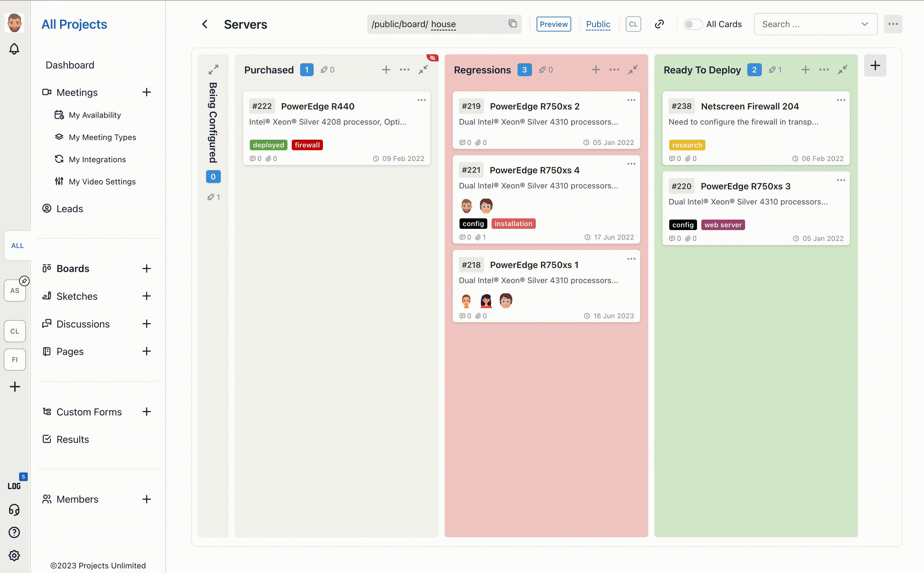Expand the Being Configured column
The width and height of the screenshot is (924, 573).
click(x=213, y=70)
